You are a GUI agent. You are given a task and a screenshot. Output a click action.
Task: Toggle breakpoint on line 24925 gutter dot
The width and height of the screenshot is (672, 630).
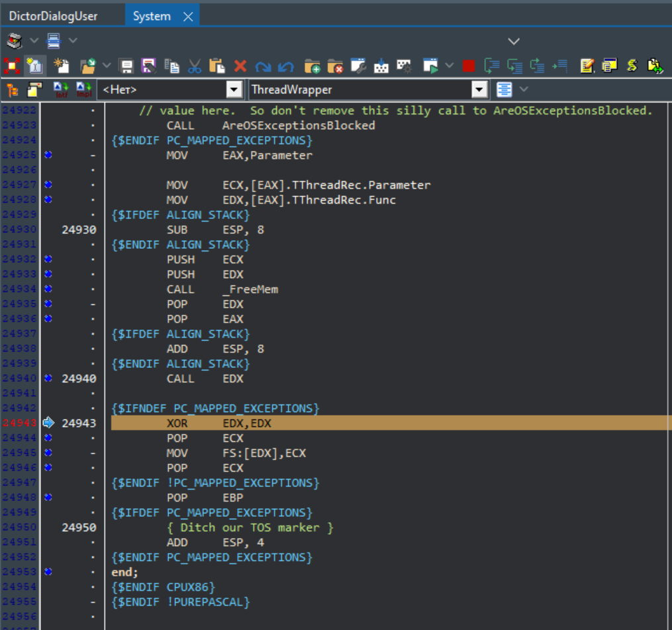[x=48, y=155]
